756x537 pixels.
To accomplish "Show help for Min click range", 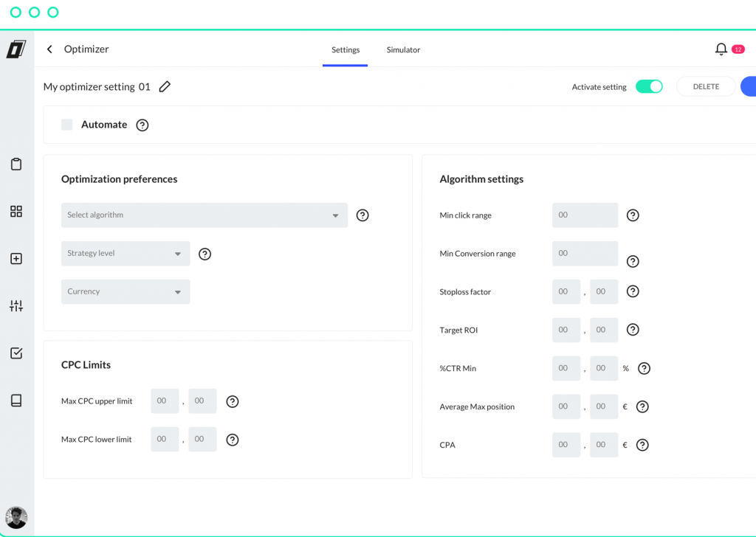I will (x=633, y=215).
